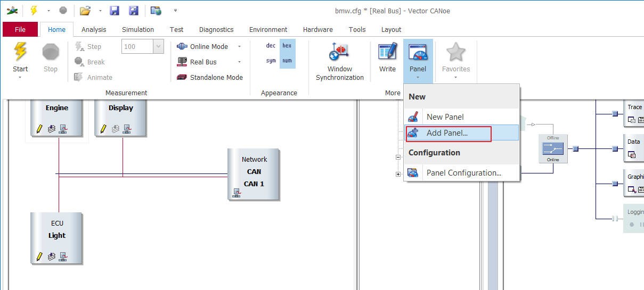Open Customize Quick Access Toolbar arrow
The image size is (644, 290).
175,10
